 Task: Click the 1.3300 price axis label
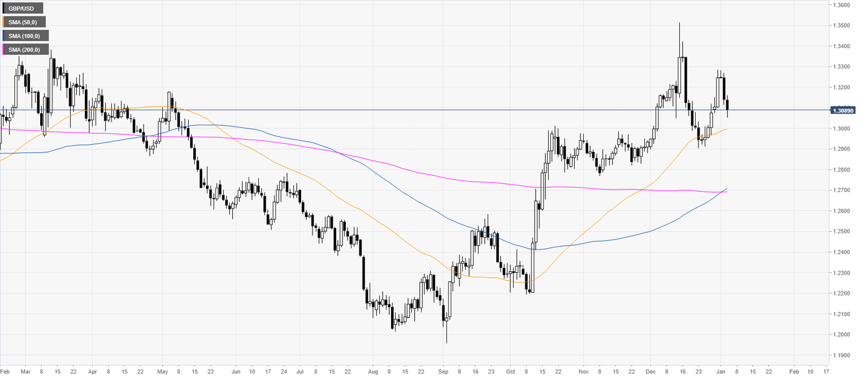point(842,67)
